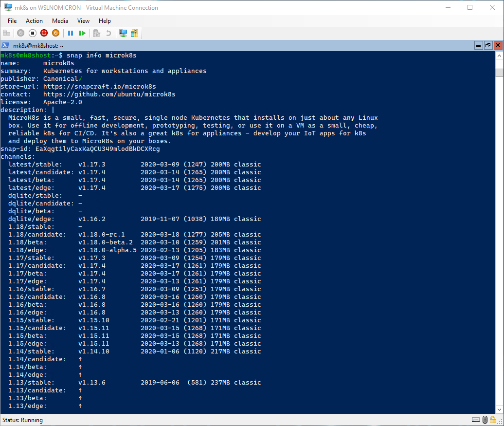Click the green Reset icon
The height and width of the screenshot is (426, 504).
coord(82,33)
